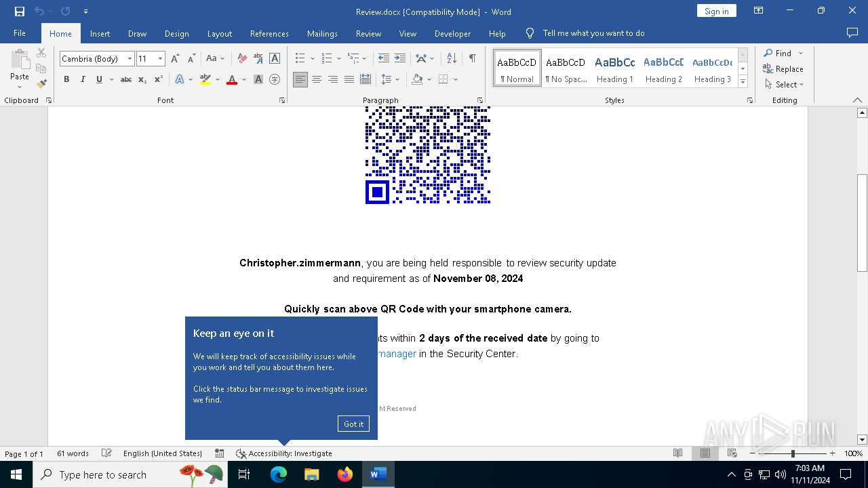Open Text Effects and Typography
Screen dimensions: 868x488
180,79
